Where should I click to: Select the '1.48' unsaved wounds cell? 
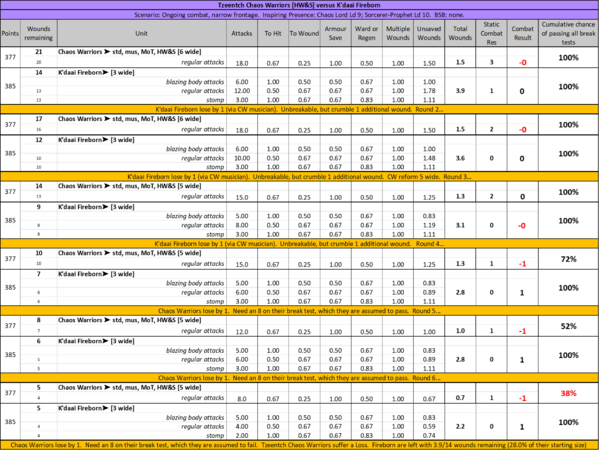tap(429, 158)
